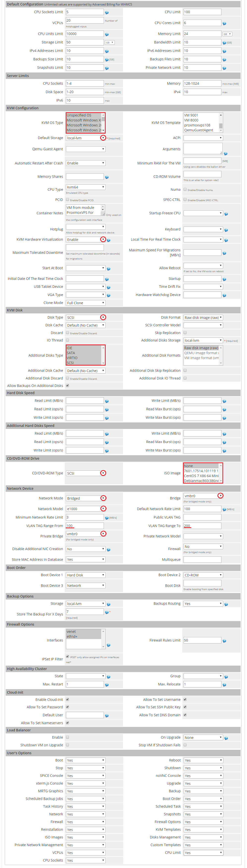Click help icon next to CPU Sockets Limit
This screenshot has width=247, height=868.
[107, 12]
